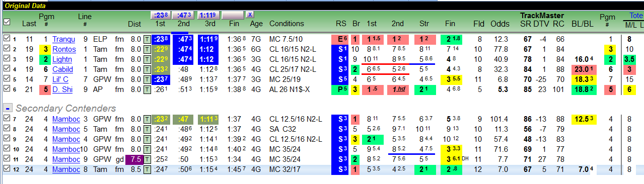Open the Cabild horse link

click(62, 69)
